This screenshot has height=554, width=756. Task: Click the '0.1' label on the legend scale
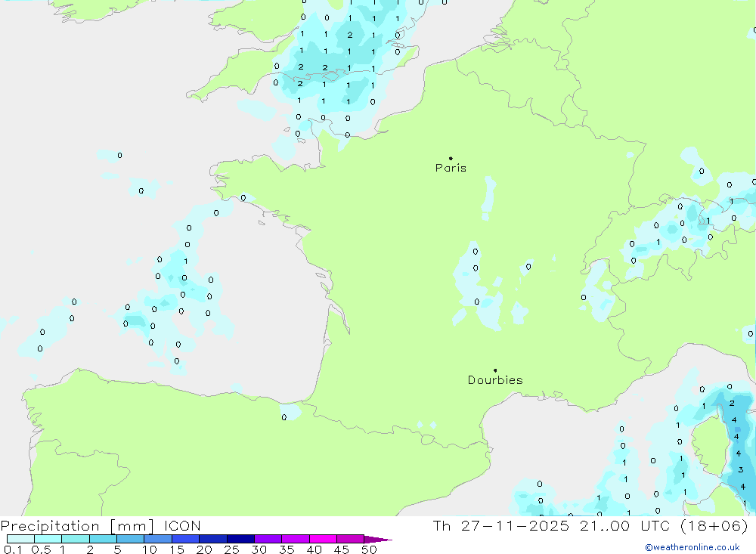click(x=13, y=549)
